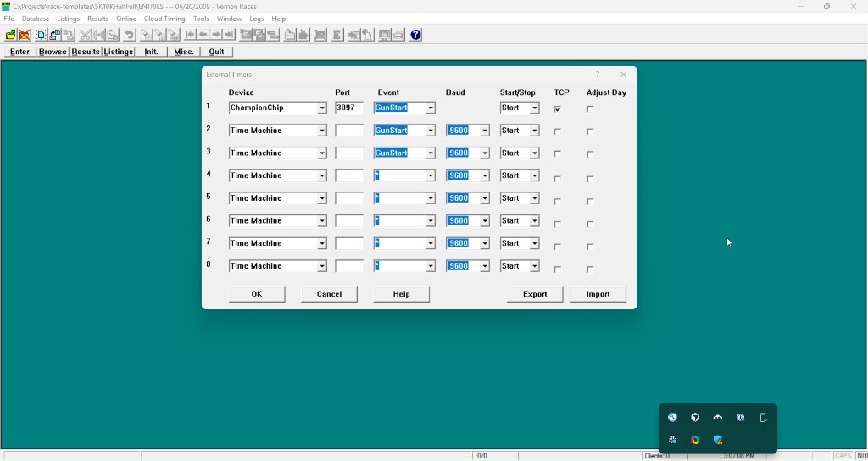Check the TCP checkbox in row 3
The image size is (868, 461).
558,154
